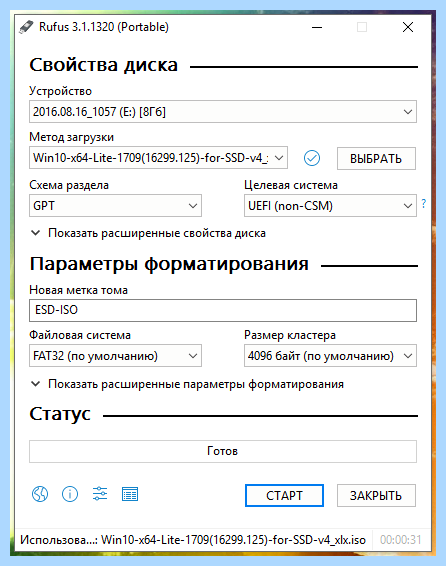The height and width of the screenshot is (566, 446).
Task: Show the log window icon
Action: tap(130, 494)
